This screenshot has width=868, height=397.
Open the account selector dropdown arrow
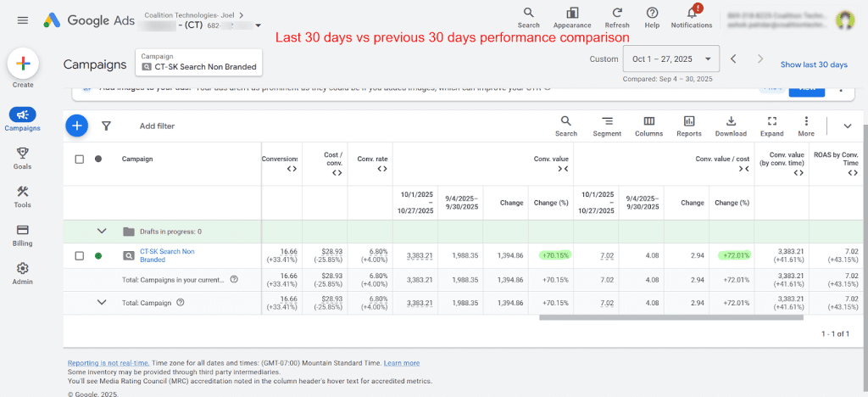pos(258,25)
